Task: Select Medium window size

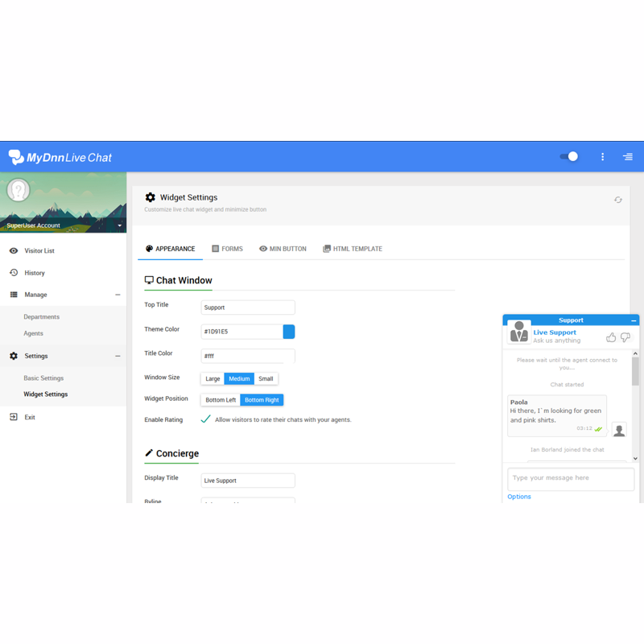Action: tap(239, 378)
